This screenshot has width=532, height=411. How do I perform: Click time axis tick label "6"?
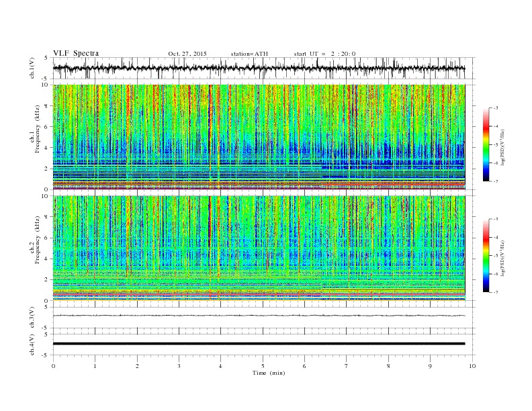coord(305,366)
